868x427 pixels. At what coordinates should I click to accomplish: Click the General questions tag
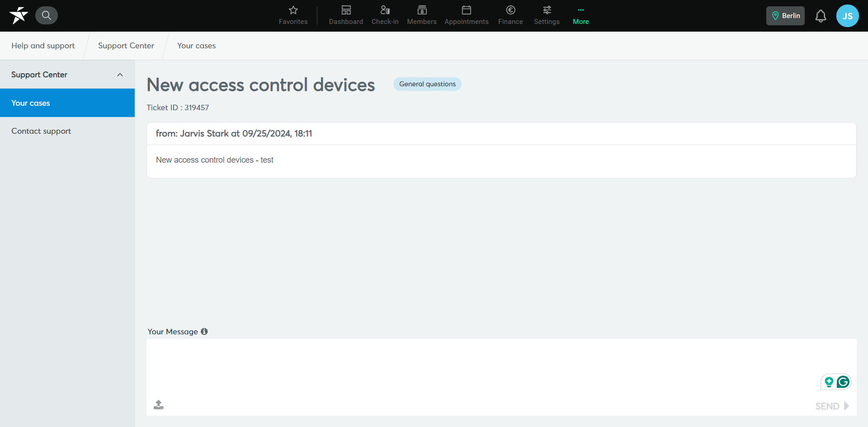coord(427,84)
